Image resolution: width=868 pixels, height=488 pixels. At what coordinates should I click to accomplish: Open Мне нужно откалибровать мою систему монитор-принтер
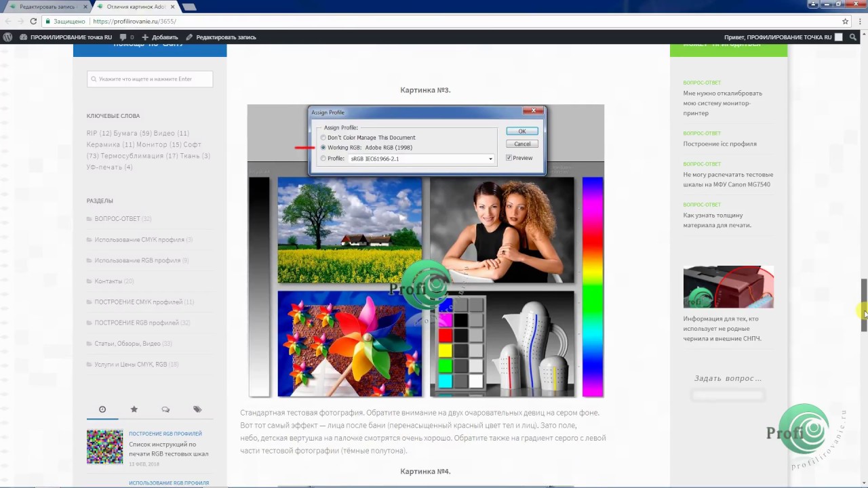tap(723, 103)
